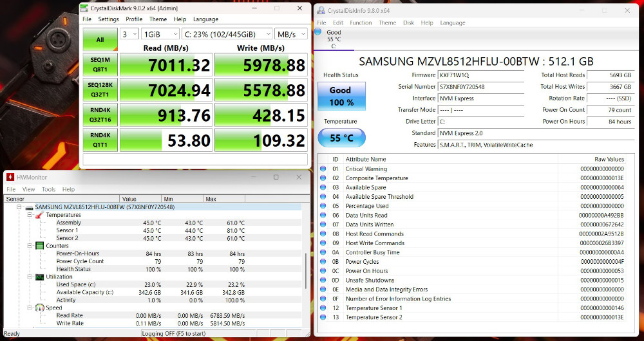Click the thermometer icon beside Temperatures

pyautogui.click(x=39, y=215)
